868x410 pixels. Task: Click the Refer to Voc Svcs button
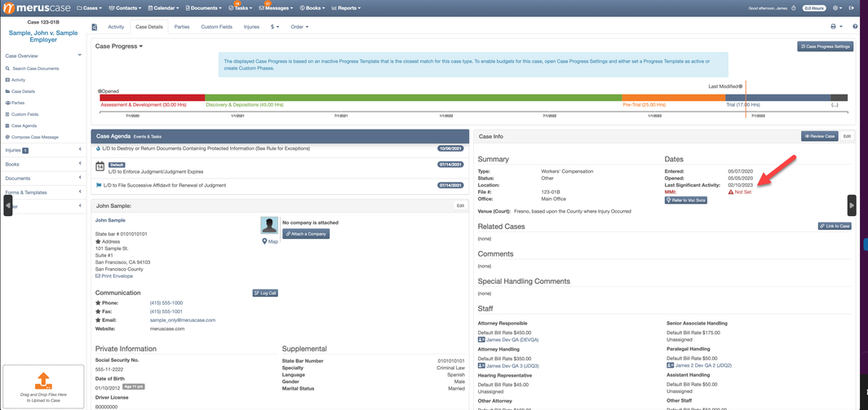685,200
